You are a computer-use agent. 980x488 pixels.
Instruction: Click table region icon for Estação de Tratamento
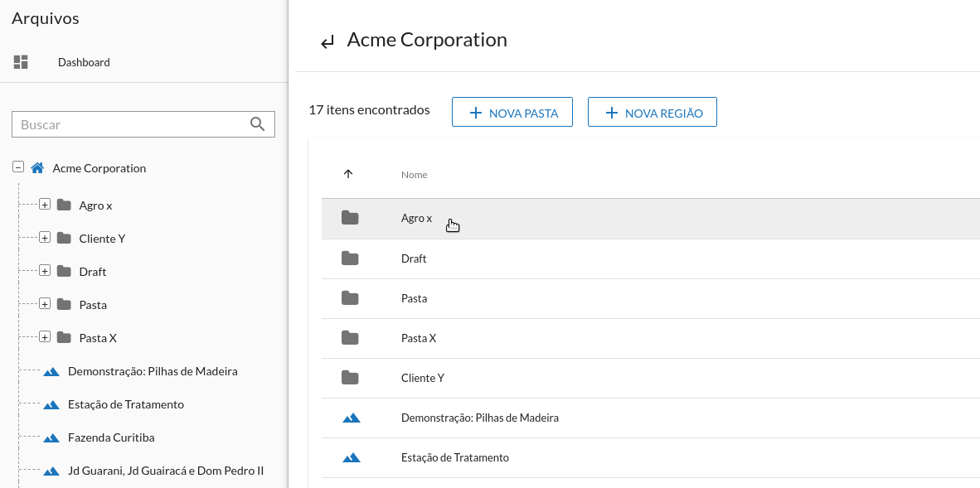352,457
